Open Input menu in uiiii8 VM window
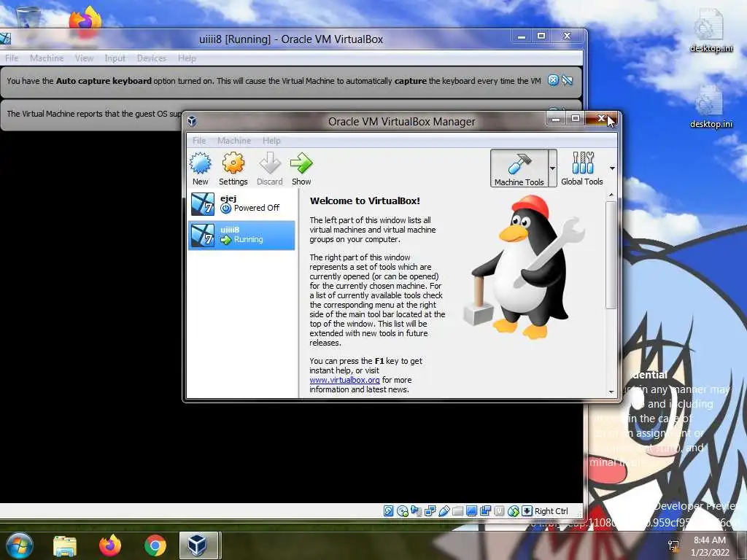The height and width of the screenshot is (560, 747). point(115,58)
